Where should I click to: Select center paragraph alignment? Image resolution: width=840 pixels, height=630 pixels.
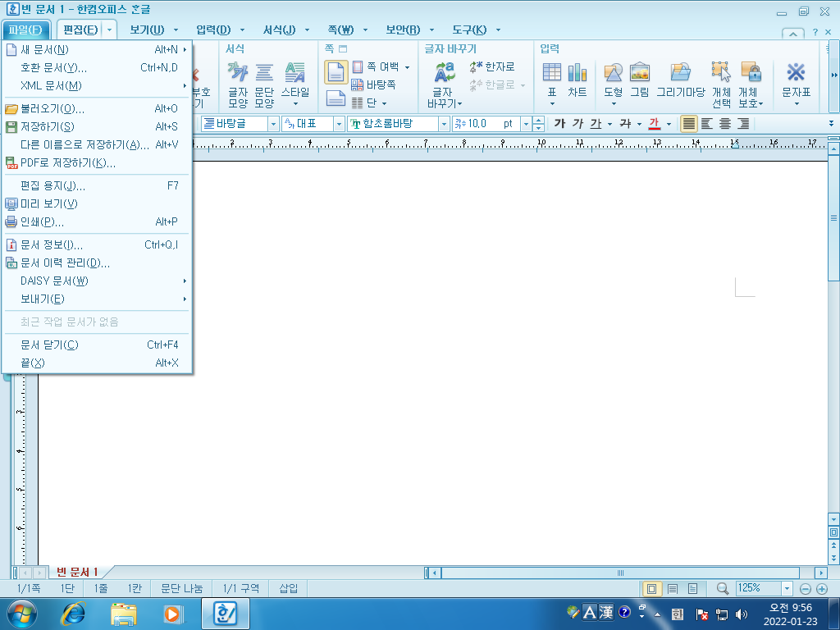[x=725, y=124]
